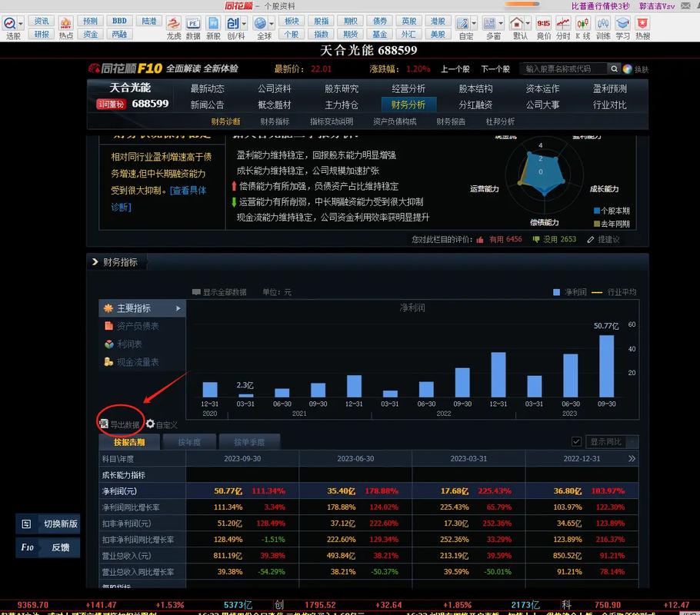
Task: Click the 导出数据 export data icon
Action: 104,424
